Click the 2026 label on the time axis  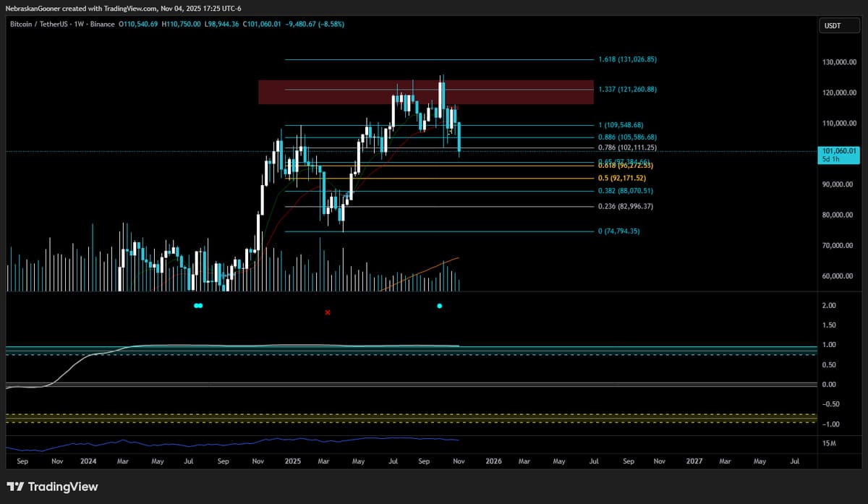point(494,461)
